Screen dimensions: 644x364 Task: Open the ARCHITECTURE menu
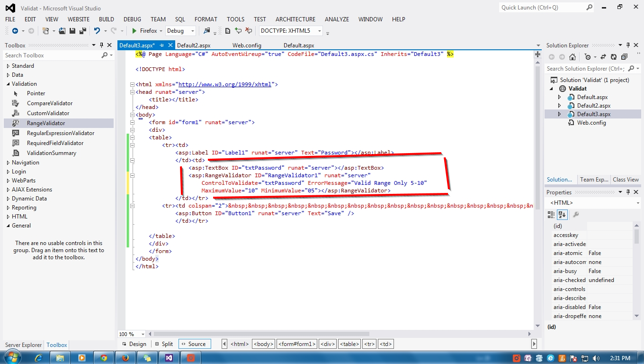[x=295, y=19]
